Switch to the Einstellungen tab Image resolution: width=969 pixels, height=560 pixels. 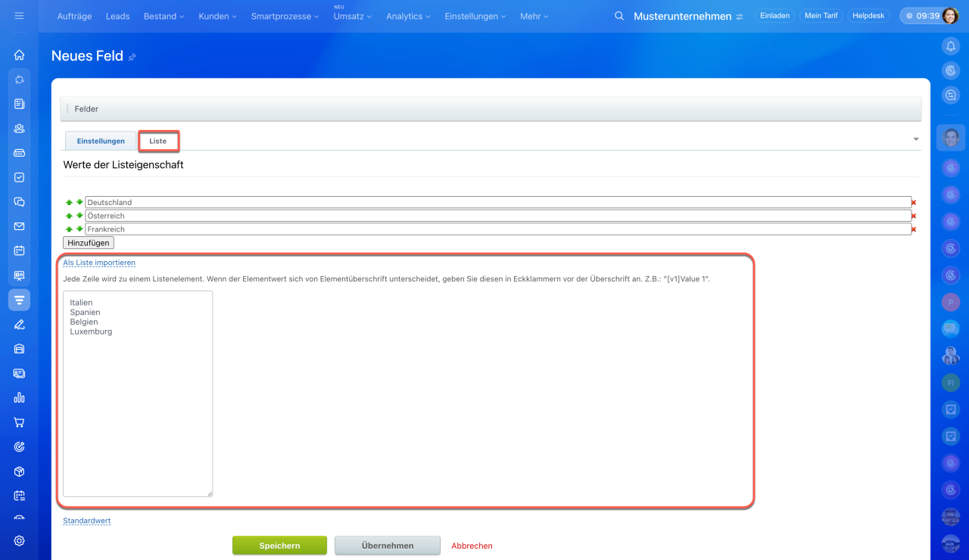pos(101,141)
